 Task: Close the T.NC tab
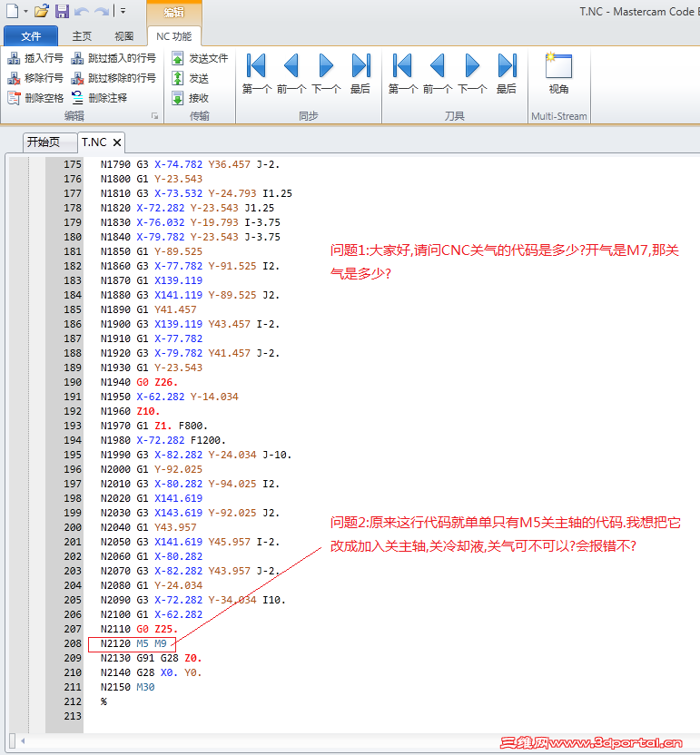pyautogui.click(x=116, y=142)
